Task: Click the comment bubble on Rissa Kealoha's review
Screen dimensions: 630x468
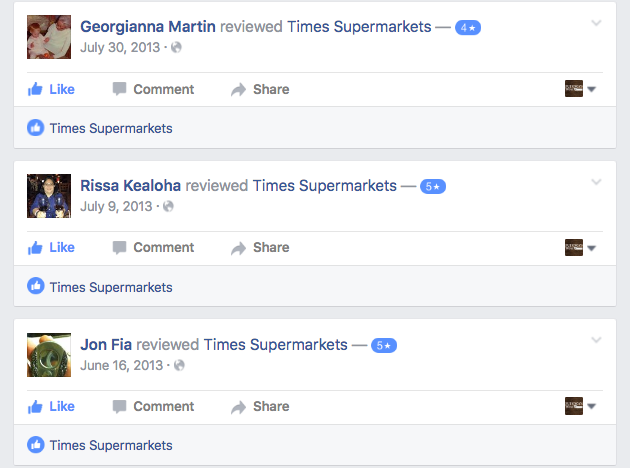Action: [x=153, y=247]
